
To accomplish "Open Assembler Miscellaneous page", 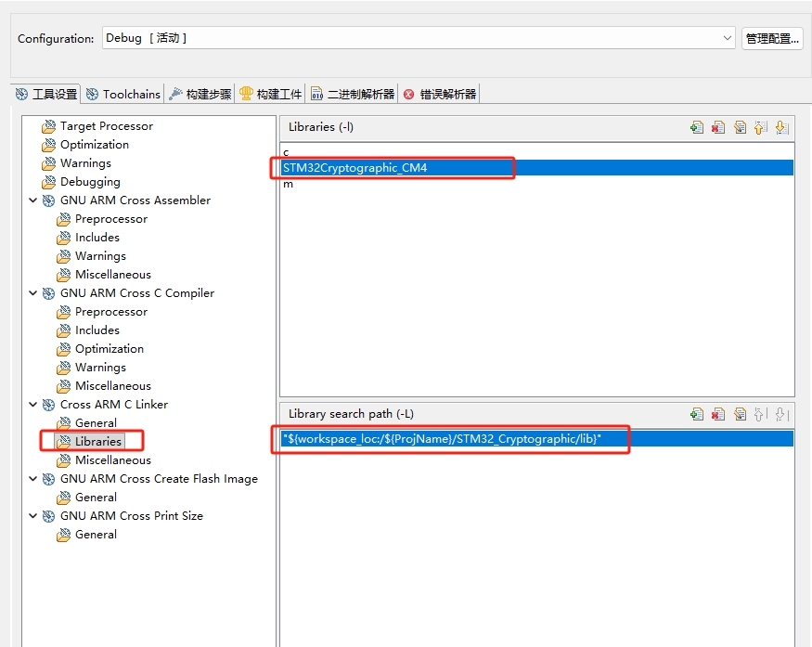I will click(113, 275).
